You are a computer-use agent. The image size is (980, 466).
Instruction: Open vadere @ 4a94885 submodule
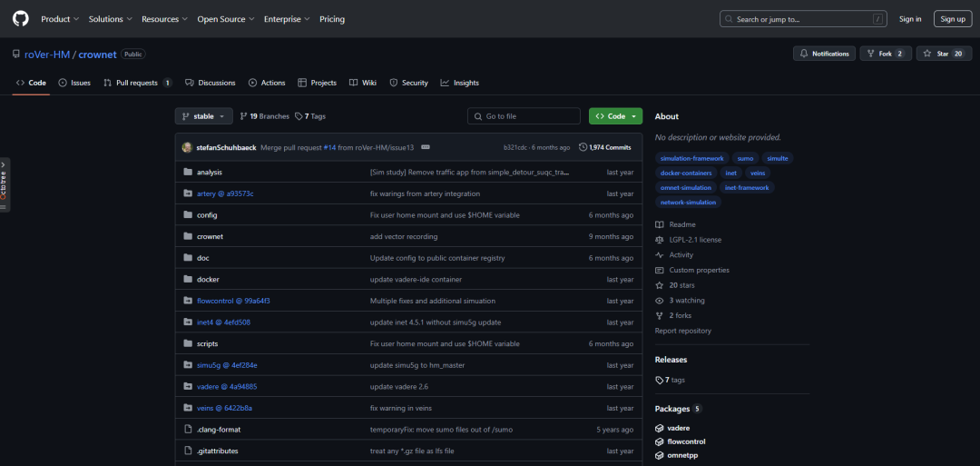[x=227, y=387]
